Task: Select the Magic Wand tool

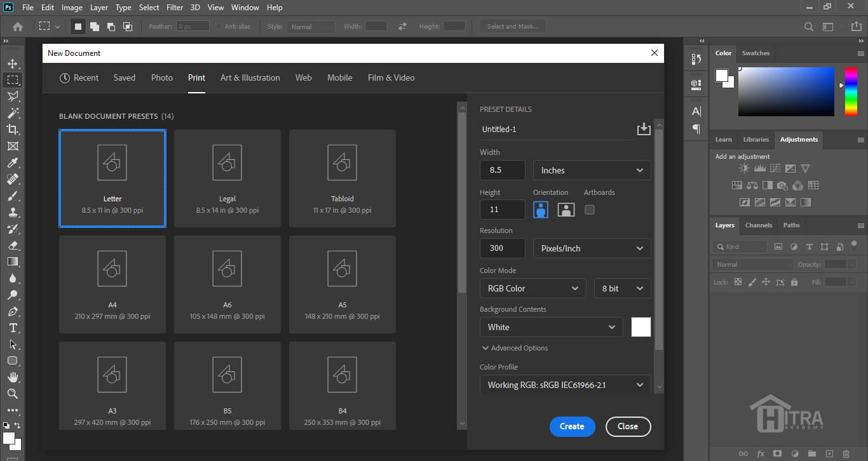Action: point(12,113)
